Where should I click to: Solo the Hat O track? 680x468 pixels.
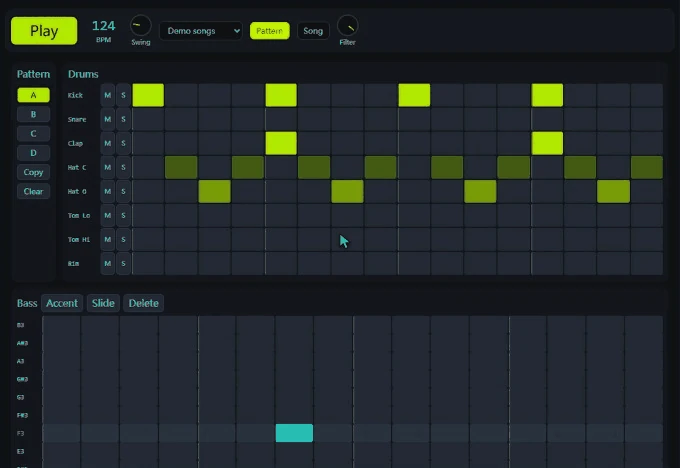pos(123,191)
